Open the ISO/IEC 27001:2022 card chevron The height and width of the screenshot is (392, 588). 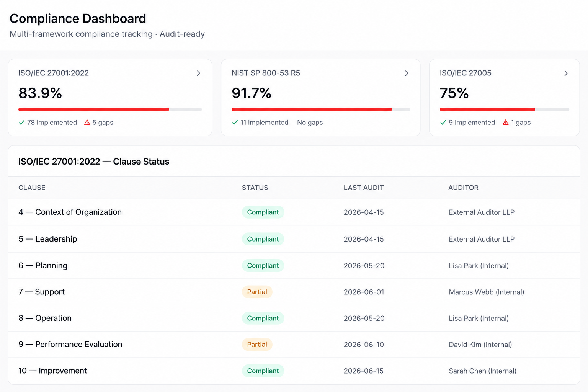click(198, 73)
